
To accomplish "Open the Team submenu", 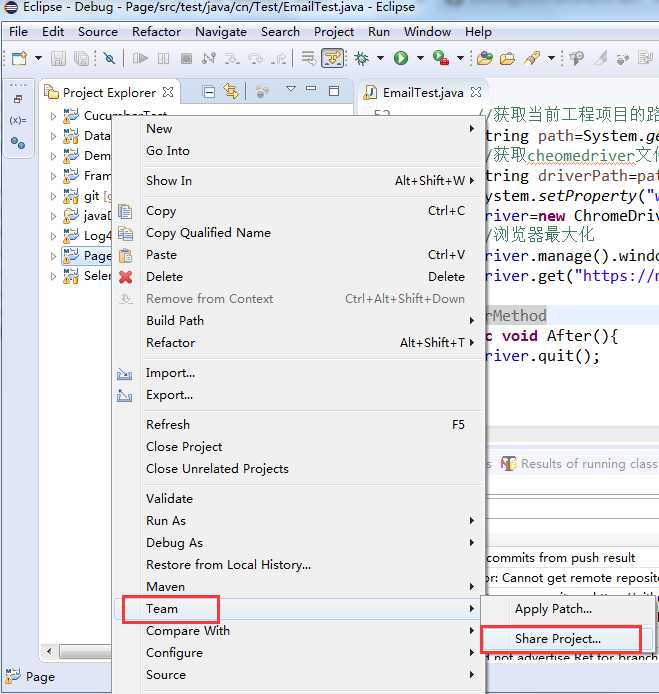I will coord(298,609).
